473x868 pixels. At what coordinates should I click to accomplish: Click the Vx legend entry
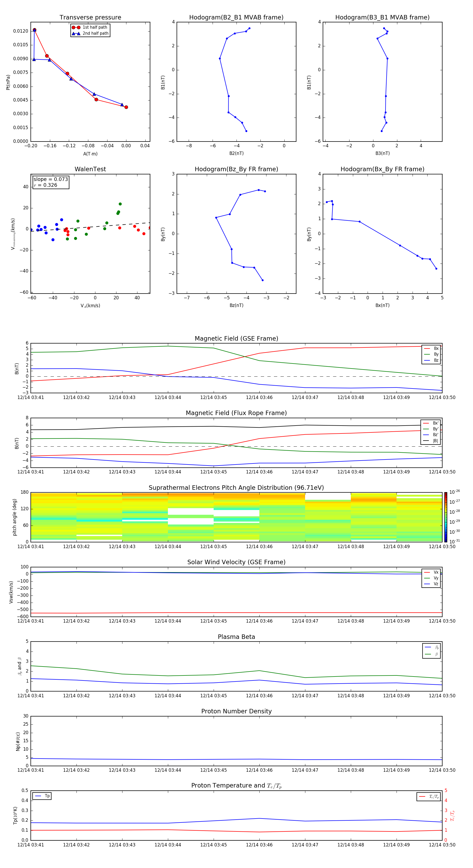[x=431, y=572]
